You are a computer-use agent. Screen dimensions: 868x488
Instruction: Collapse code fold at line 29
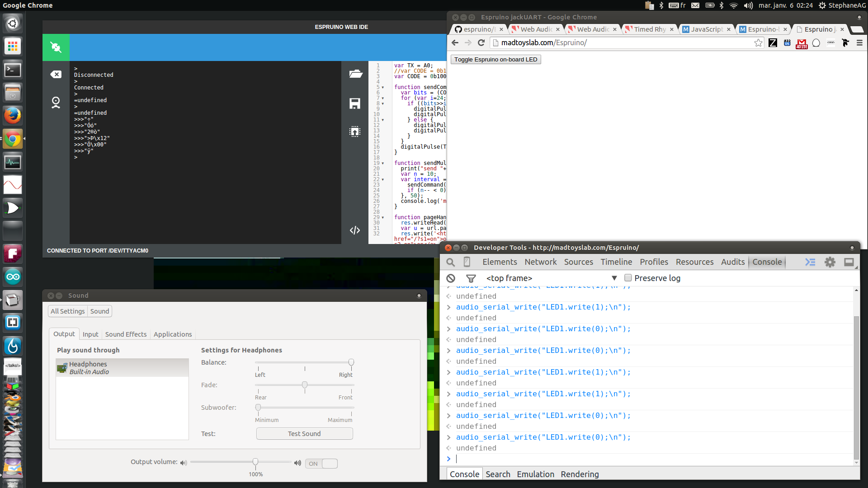click(383, 217)
